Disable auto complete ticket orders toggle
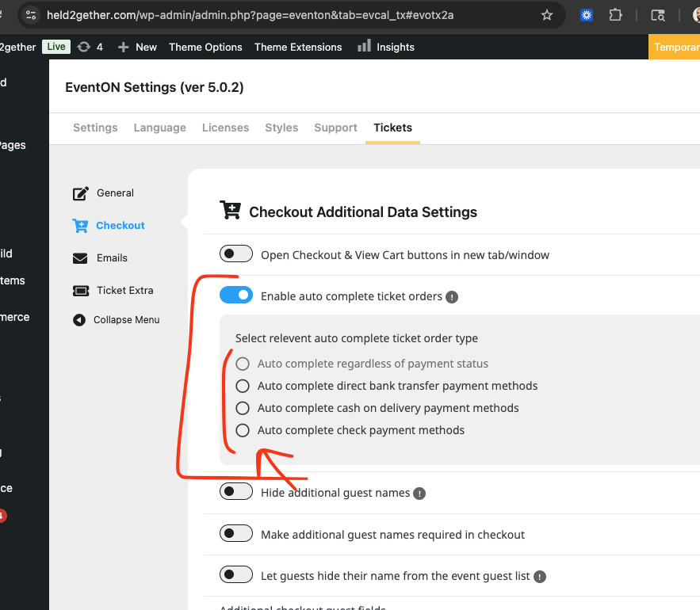 235,295
